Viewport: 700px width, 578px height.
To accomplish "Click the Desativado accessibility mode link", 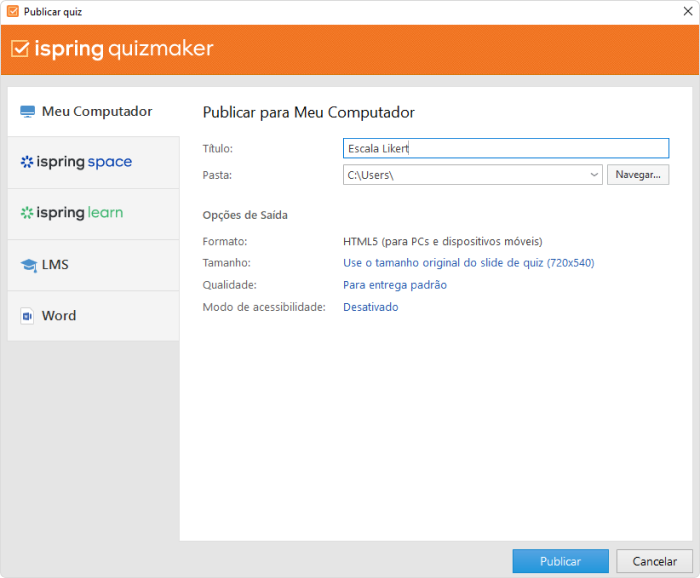I will point(371,307).
